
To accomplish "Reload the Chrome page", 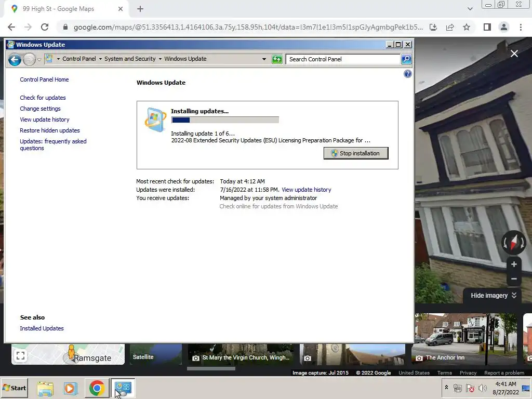I will [45, 27].
